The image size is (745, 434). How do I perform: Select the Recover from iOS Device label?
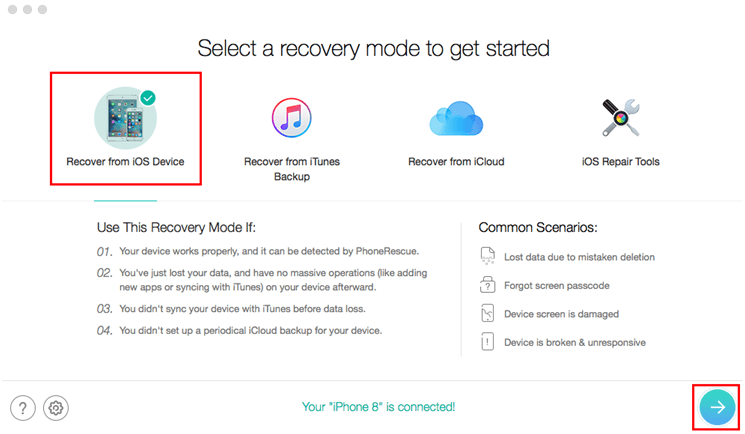tap(125, 162)
